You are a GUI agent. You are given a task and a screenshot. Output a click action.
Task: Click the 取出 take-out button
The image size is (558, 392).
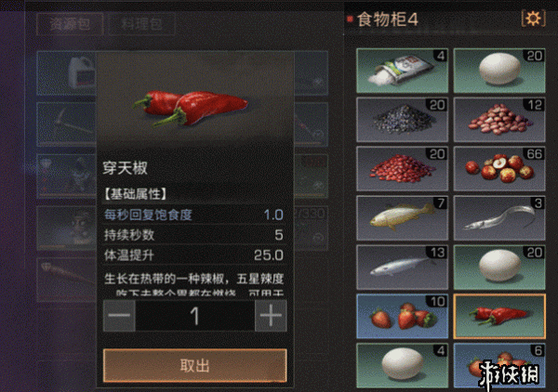coord(195,365)
